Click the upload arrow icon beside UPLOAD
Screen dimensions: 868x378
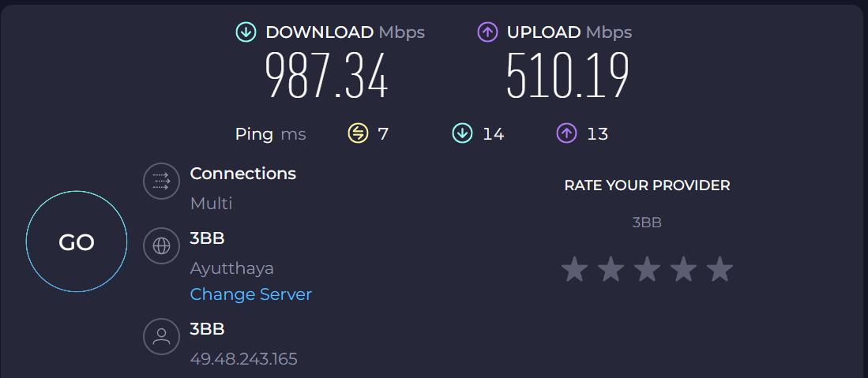pyautogui.click(x=488, y=32)
